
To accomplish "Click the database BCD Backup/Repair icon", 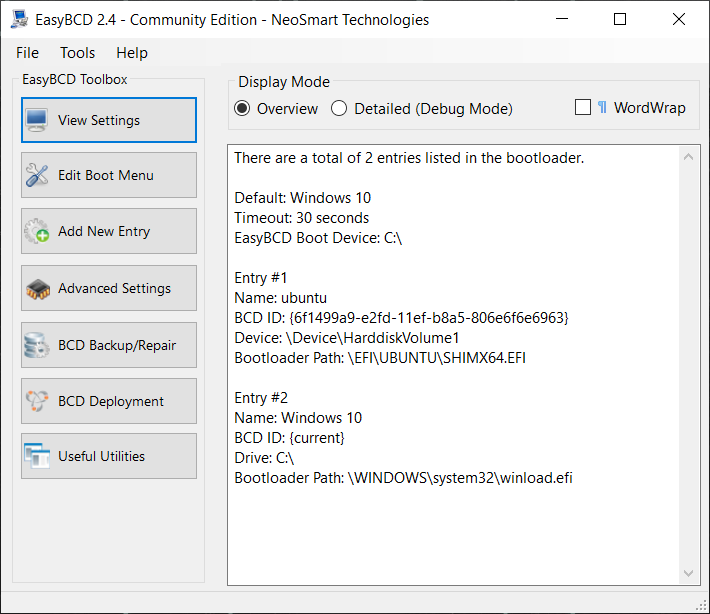I will (x=37, y=345).
